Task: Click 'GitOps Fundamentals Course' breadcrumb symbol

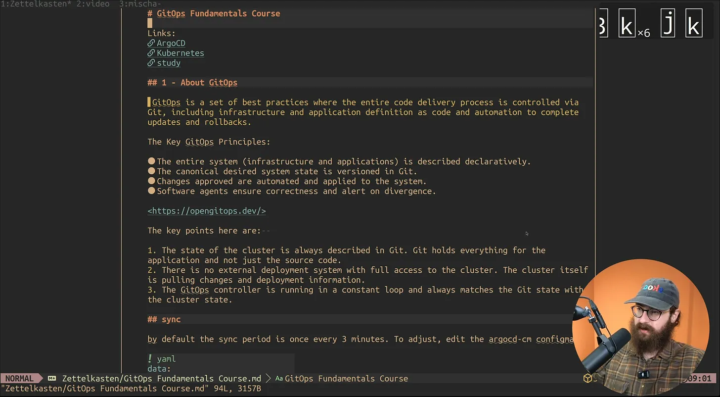Action: click(346, 379)
